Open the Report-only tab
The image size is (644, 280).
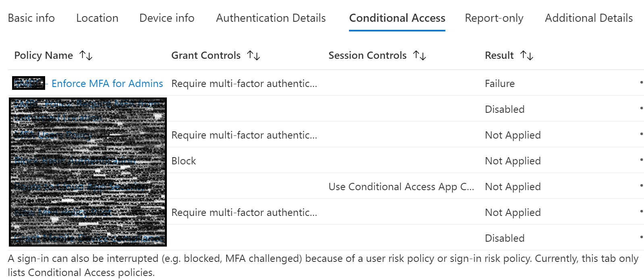tap(494, 18)
